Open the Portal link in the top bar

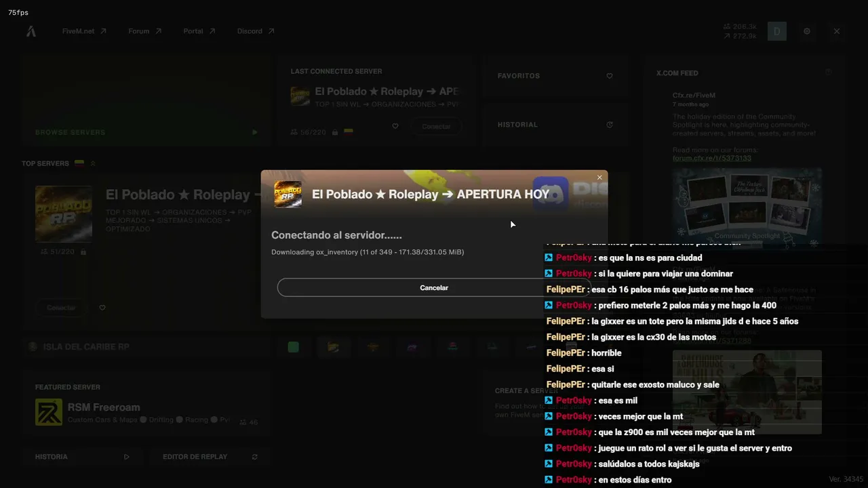[199, 31]
